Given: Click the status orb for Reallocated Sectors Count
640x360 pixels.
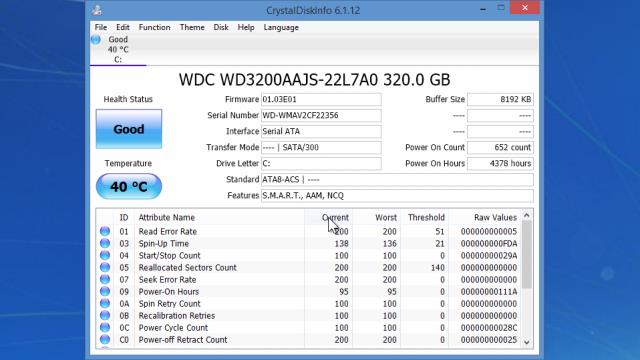Looking at the screenshot, I should click(x=105, y=267).
